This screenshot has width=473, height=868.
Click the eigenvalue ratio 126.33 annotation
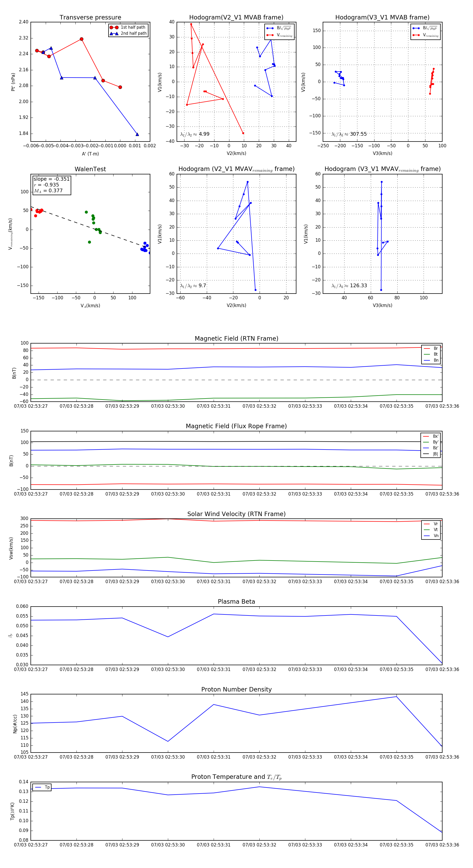349,286
